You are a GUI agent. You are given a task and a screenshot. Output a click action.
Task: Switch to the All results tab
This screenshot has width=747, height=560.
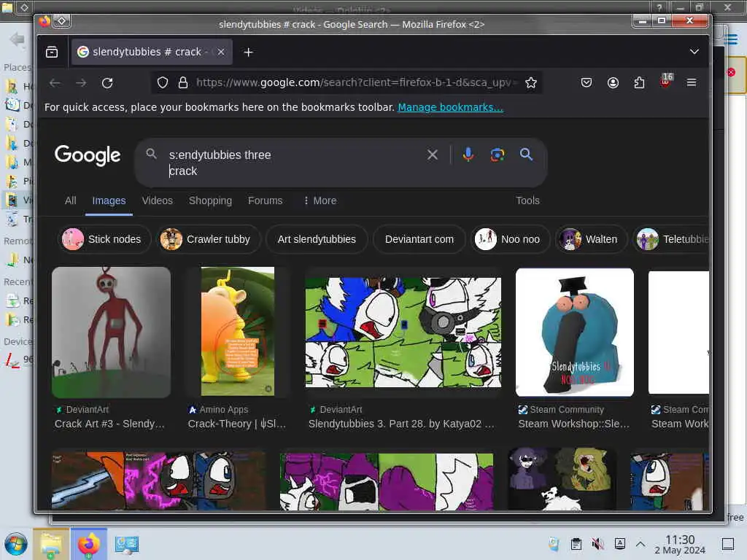pos(71,201)
